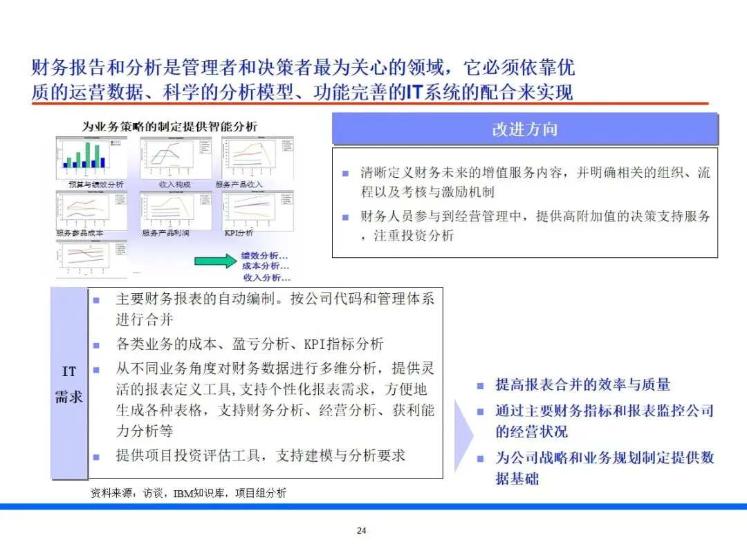
Task: Click the 服务产品利润 chart thumbnail
Action: [176, 210]
